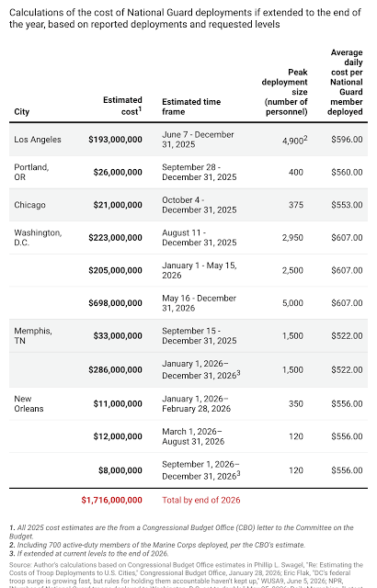
Task: Click the Washington, D.C. city cell
Action: pyautogui.click(x=38, y=237)
